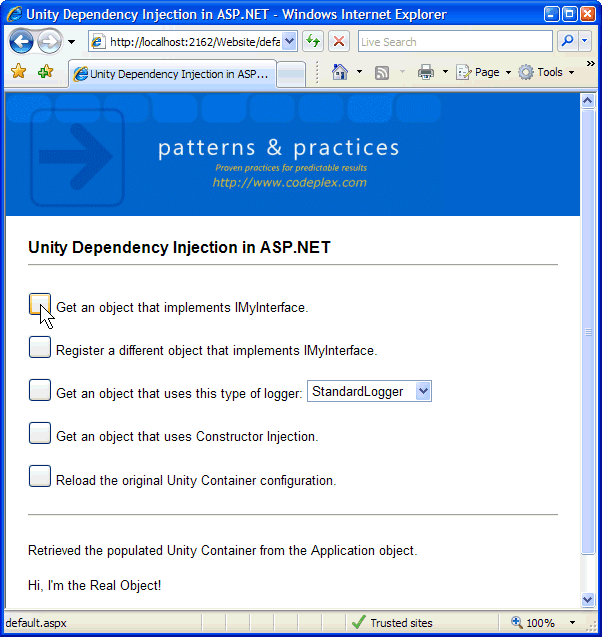Click the patterns & practices banner text

(279, 148)
